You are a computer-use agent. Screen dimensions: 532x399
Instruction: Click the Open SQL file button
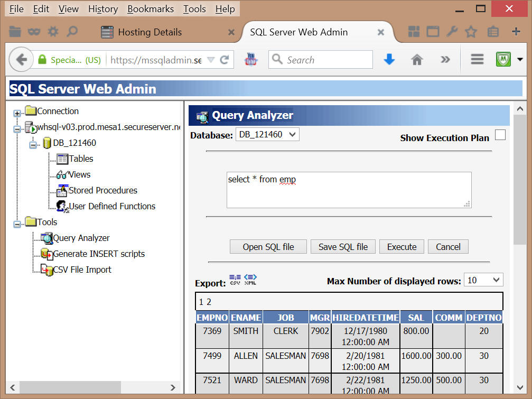[268, 247]
